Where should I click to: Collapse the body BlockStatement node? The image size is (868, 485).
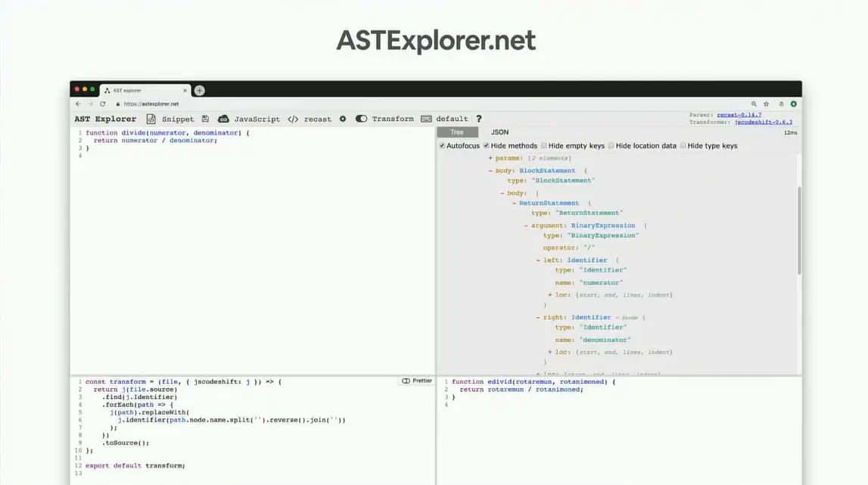490,170
